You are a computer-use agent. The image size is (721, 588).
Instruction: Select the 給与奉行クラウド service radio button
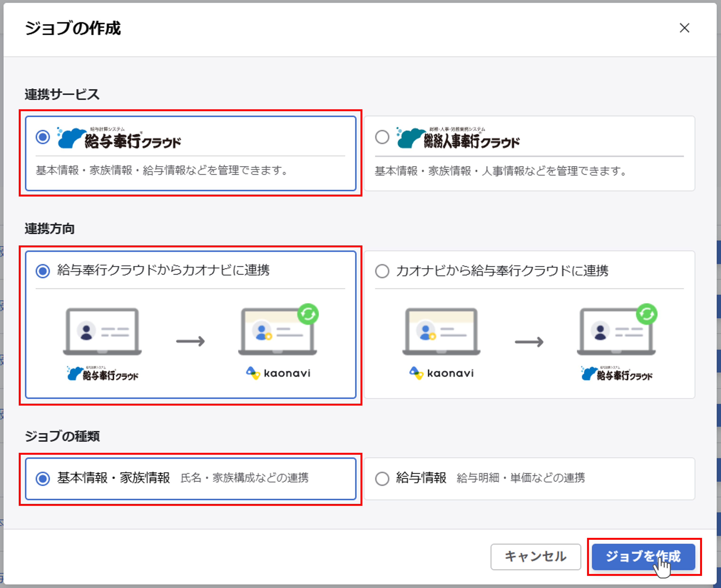tap(43, 137)
